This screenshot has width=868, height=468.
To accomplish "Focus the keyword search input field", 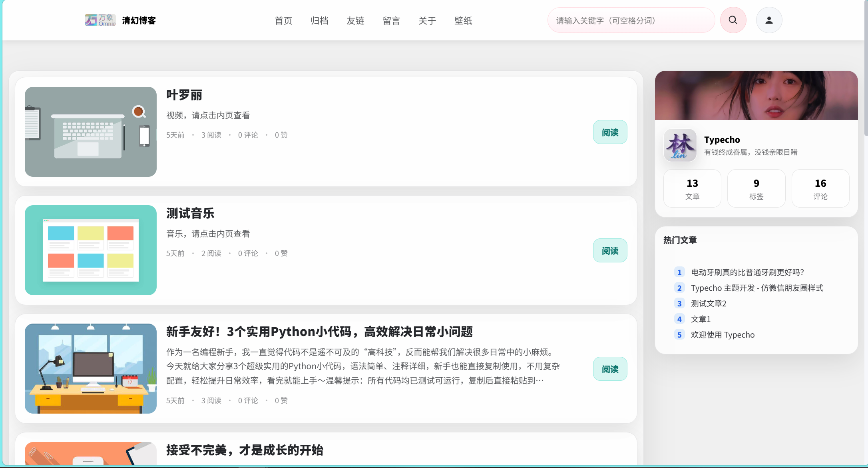I will coord(631,20).
